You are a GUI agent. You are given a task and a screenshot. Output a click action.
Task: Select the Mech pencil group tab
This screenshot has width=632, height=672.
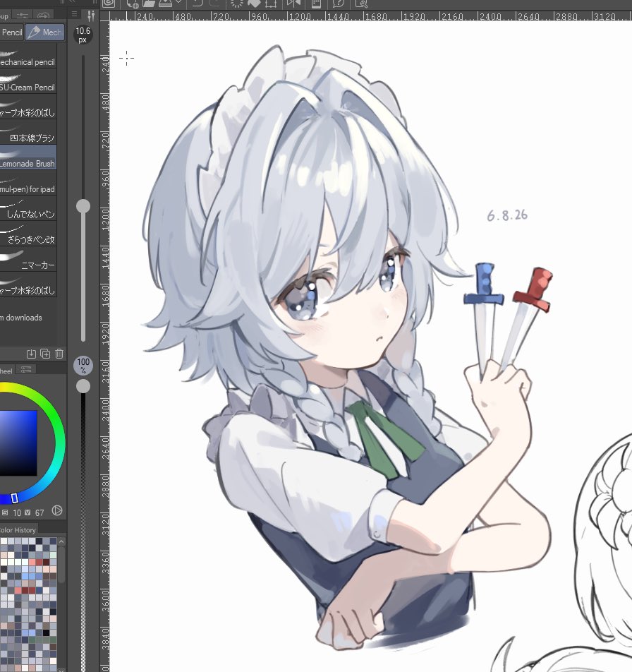(45, 32)
